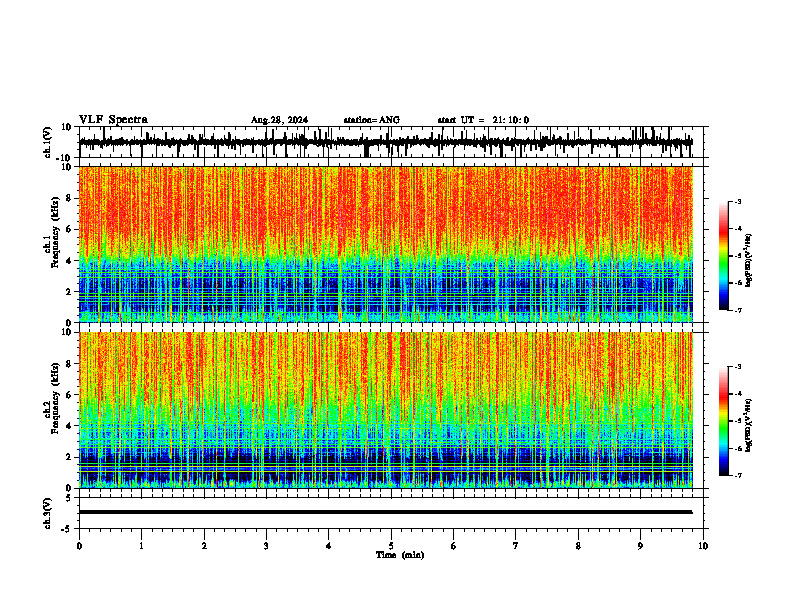
Task: Click the ch.1 spectrogram color scale bar
Action: (723, 256)
